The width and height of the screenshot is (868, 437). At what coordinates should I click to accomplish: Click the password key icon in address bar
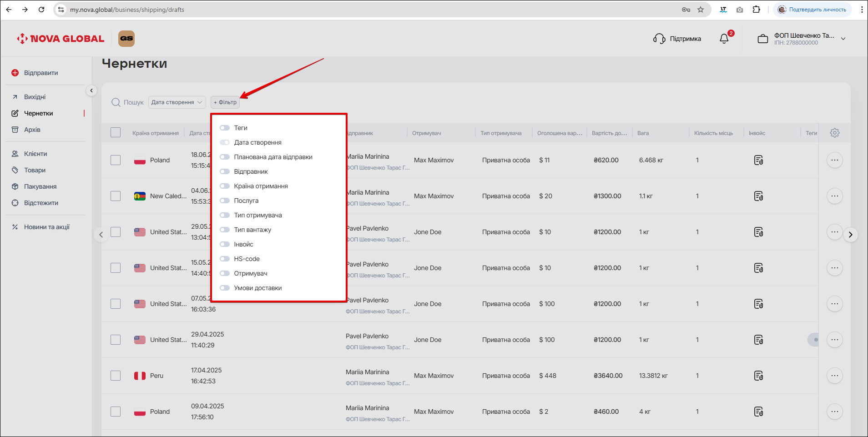tap(686, 10)
